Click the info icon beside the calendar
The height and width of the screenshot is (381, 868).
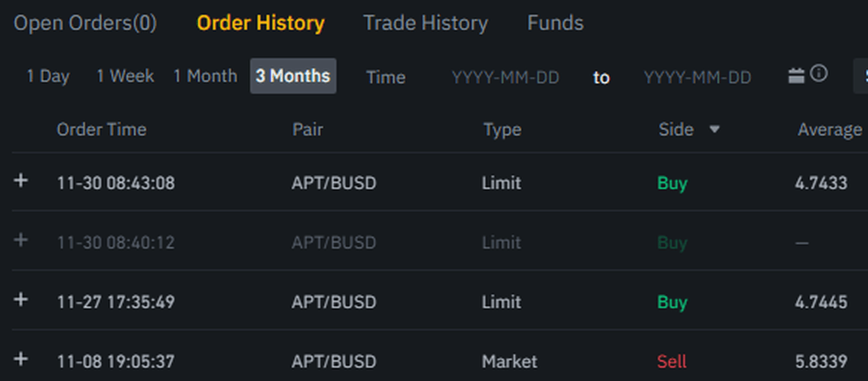pos(818,74)
